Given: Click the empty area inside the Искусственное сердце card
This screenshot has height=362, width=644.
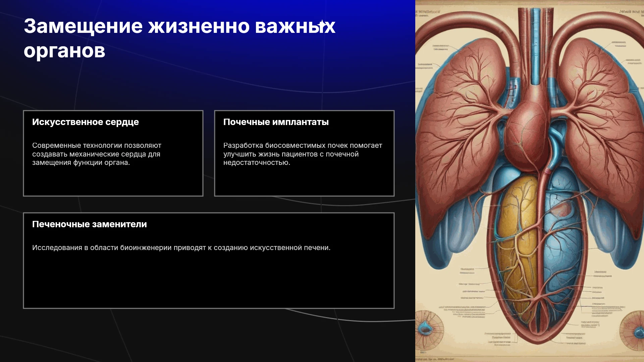Looking at the screenshot, I should [113, 181].
